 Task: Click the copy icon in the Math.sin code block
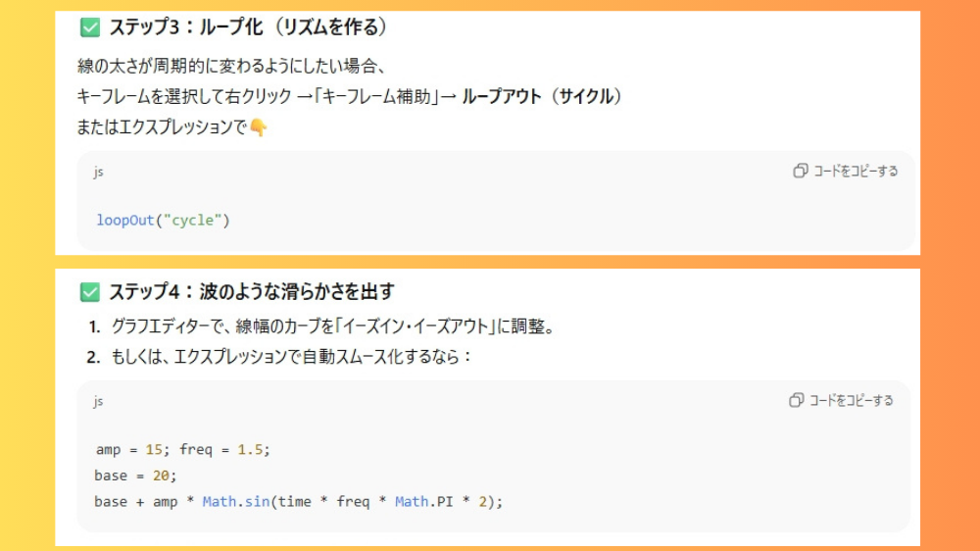pos(797,400)
